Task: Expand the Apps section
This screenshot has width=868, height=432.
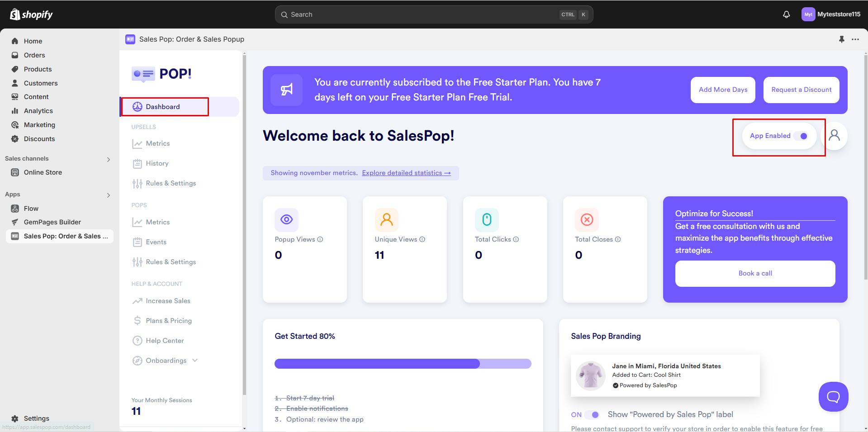Action: pyautogui.click(x=108, y=195)
